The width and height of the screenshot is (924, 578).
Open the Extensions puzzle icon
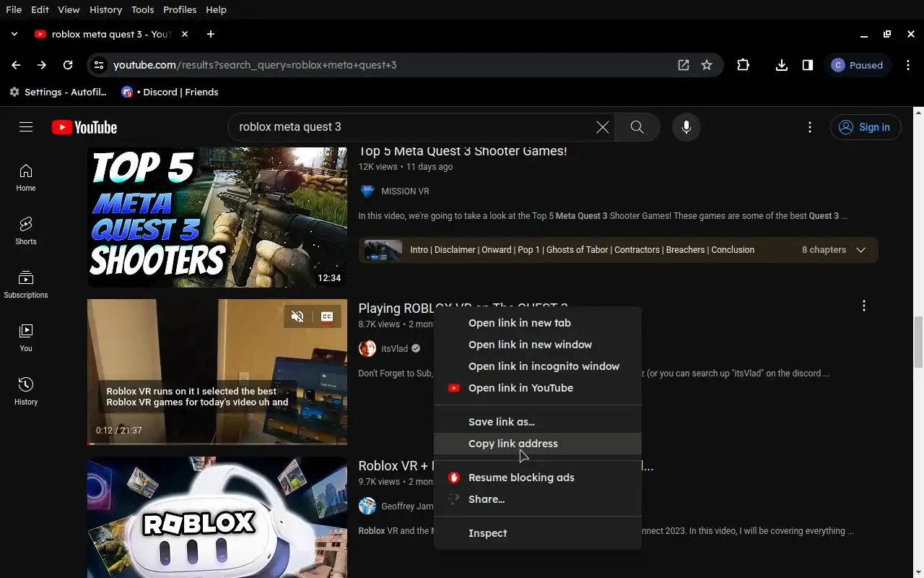tap(743, 65)
